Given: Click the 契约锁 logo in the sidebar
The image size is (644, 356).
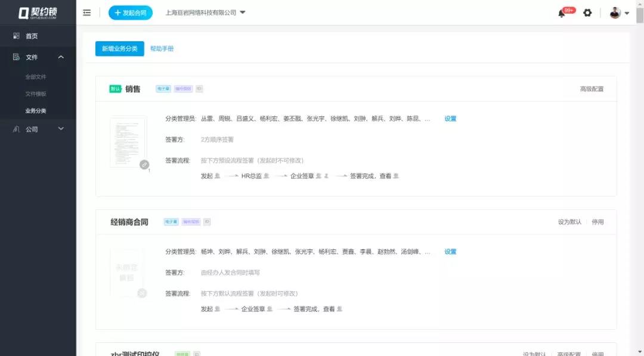Looking at the screenshot, I should coord(38,13).
